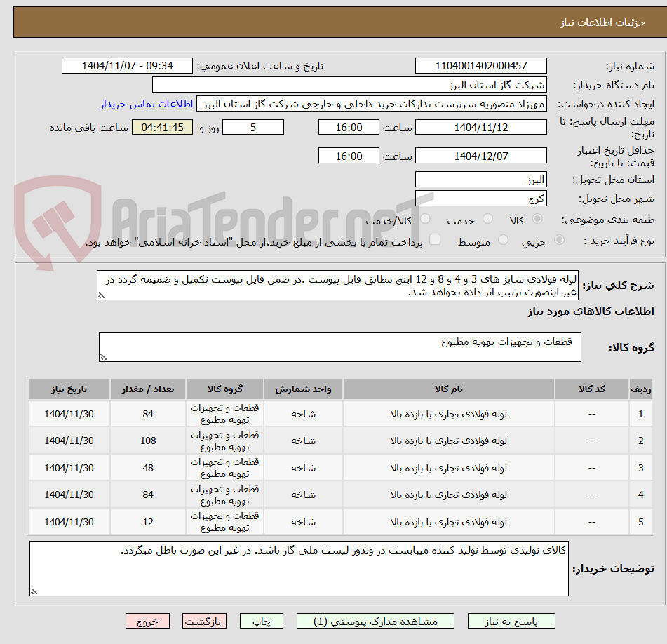Select the جزیی purchase type radio
The image size is (667, 644).
point(560,240)
